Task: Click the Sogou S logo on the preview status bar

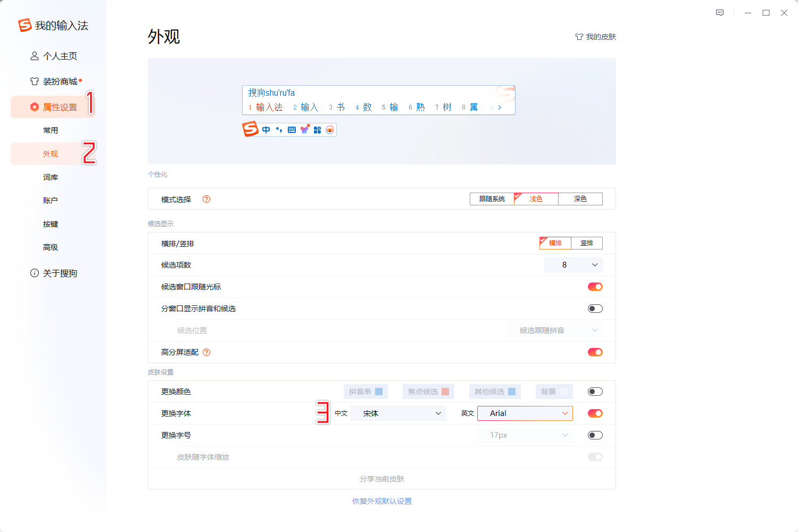Action: tap(250, 129)
